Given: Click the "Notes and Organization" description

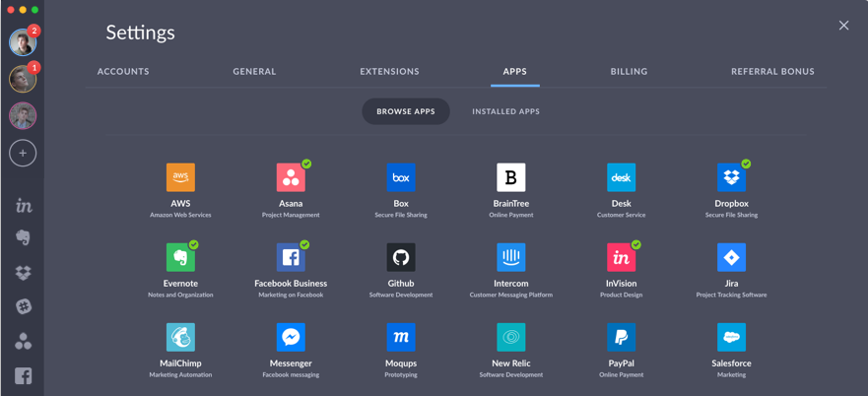Looking at the screenshot, I should tap(180, 296).
